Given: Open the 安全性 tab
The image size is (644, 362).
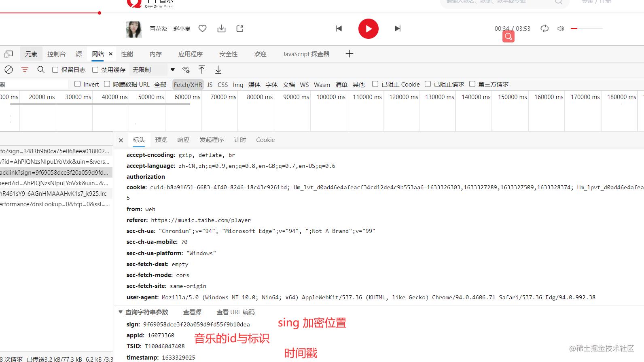Looking at the screenshot, I should point(229,54).
